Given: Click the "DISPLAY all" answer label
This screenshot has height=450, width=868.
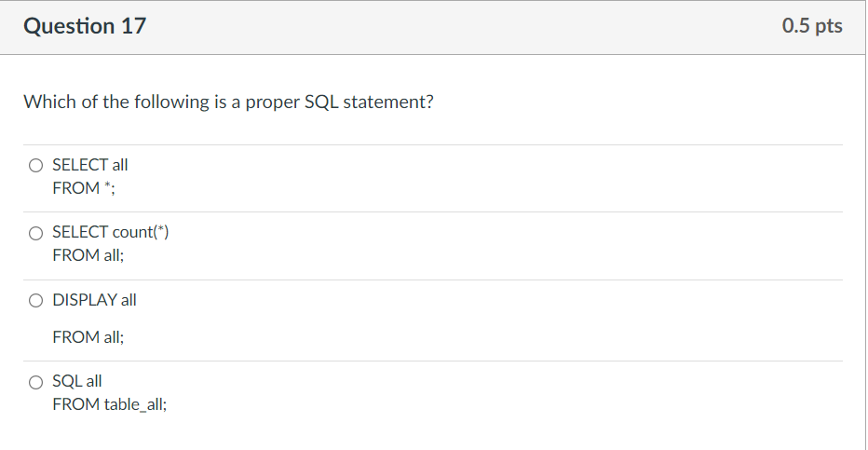Looking at the screenshot, I should click(94, 300).
